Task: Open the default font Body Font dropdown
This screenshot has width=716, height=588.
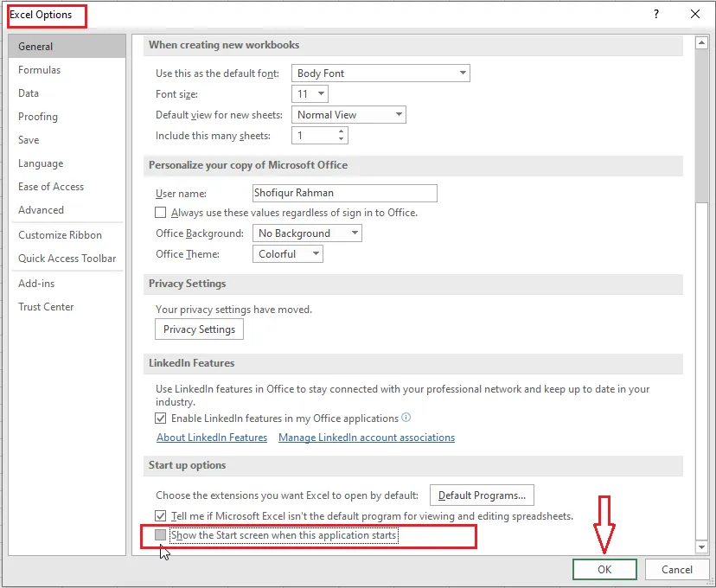Action: (380, 73)
